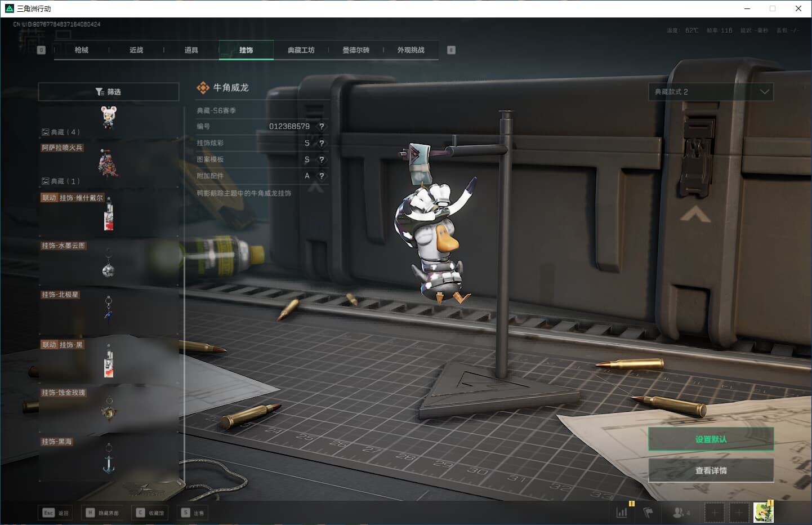The height and width of the screenshot is (525, 812).
Task: Select the 道具 tab
Action: (191, 50)
